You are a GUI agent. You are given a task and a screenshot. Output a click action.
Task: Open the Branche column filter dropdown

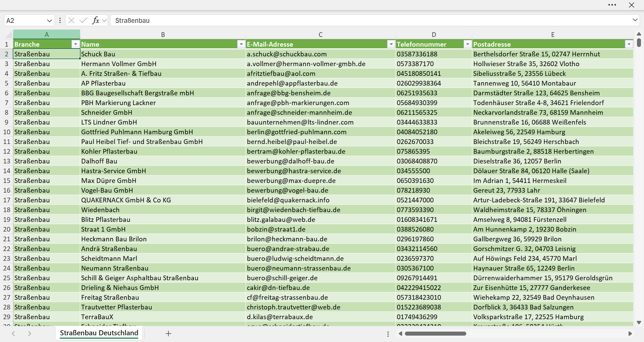coord(75,44)
